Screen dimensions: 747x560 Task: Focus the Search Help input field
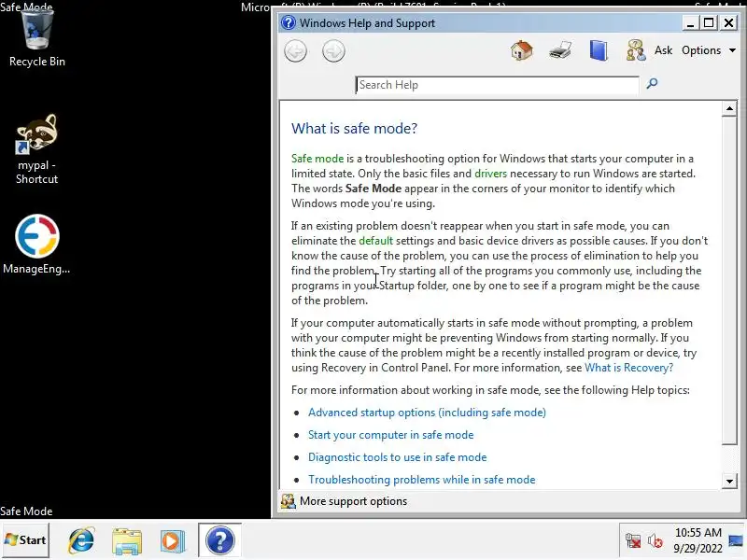(x=497, y=85)
